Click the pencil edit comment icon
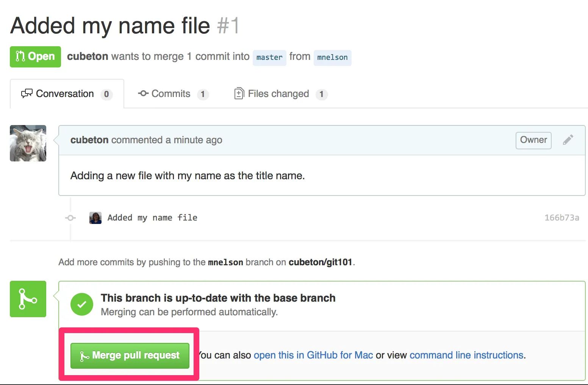 click(568, 140)
